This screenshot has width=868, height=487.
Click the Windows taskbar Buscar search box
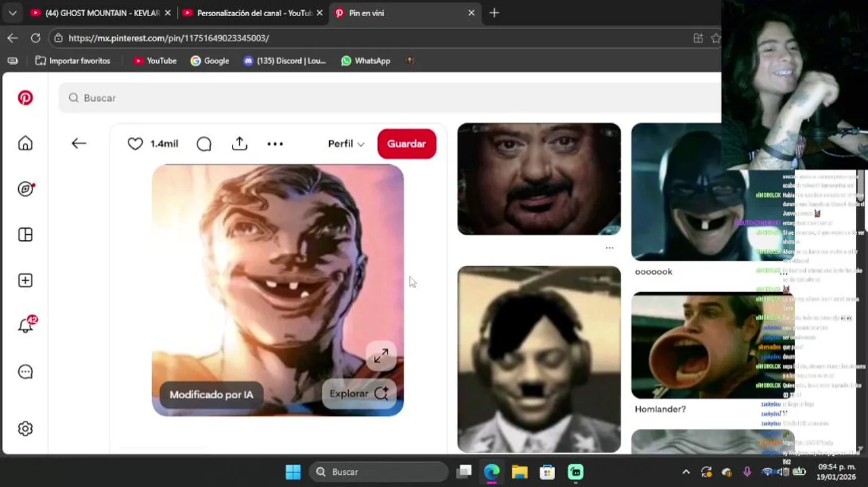tap(379, 471)
